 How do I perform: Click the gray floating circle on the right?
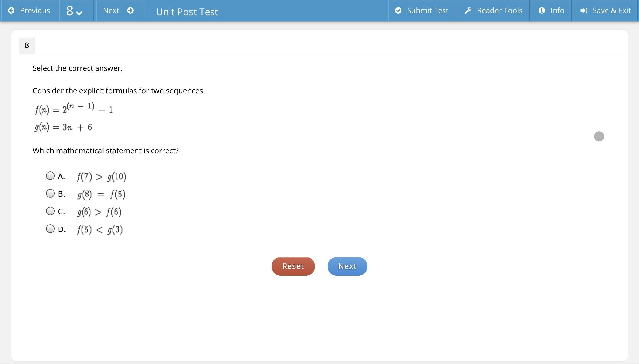click(599, 136)
